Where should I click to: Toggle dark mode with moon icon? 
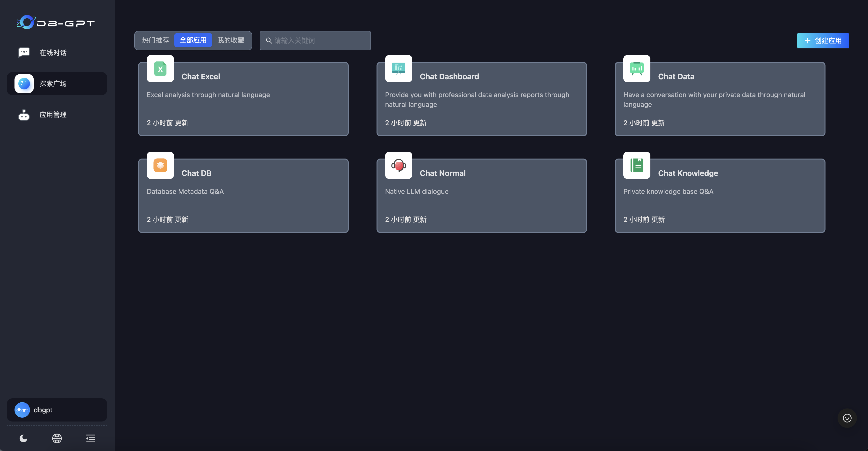click(23, 438)
